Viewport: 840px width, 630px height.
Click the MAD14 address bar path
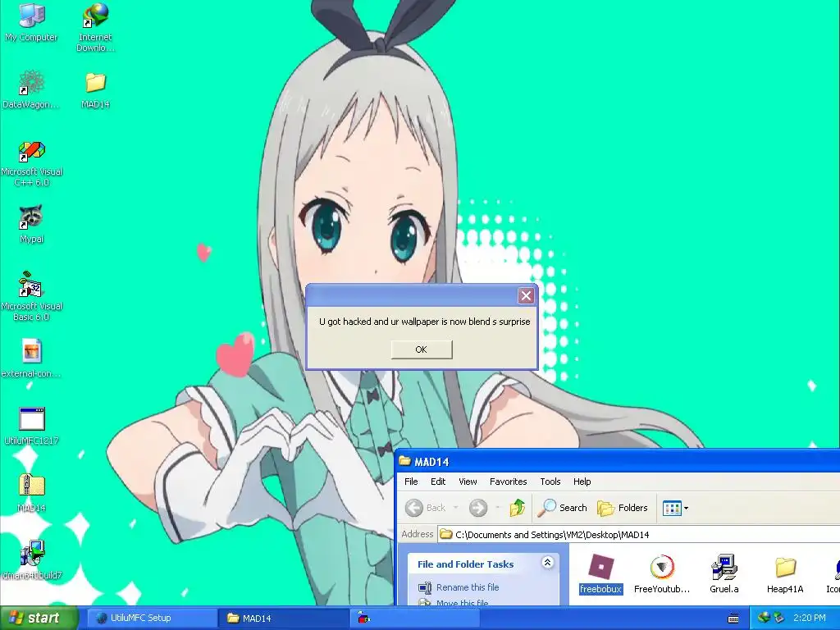(x=552, y=534)
